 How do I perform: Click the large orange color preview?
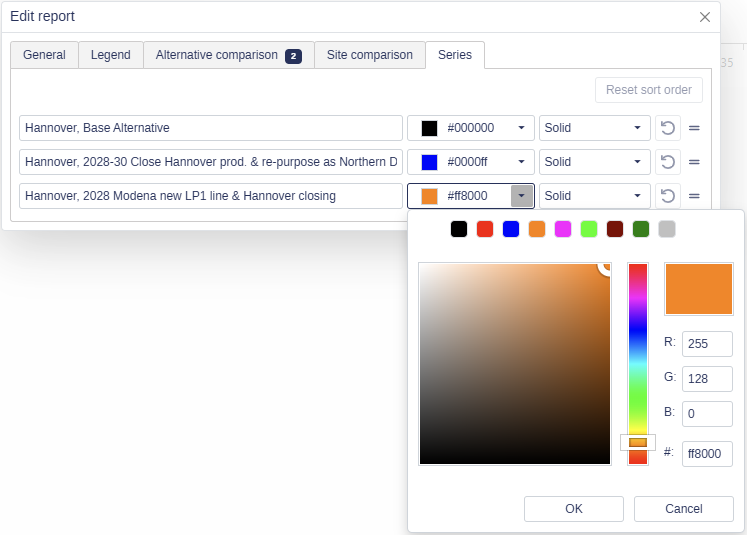pos(699,289)
